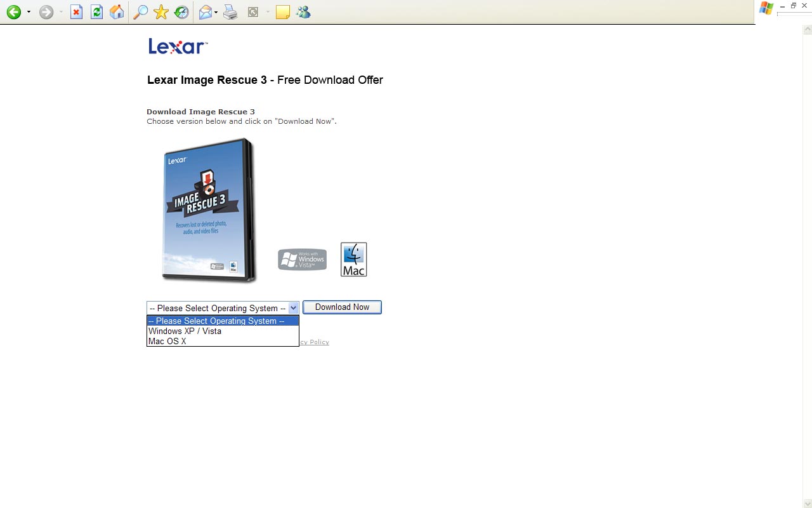Open the History clock icon
This screenshot has width=812, height=508.
[x=181, y=12]
